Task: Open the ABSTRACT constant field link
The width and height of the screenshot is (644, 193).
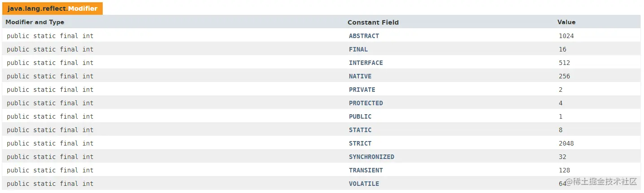Action: 364,36
